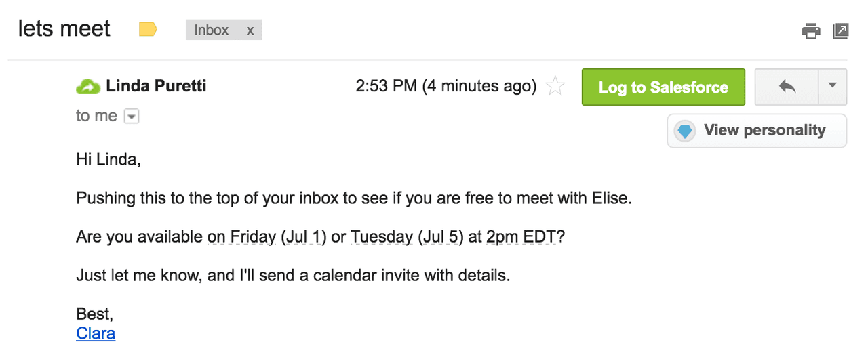The width and height of the screenshot is (868, 357).
Task: Click the reply arrow button
Action: pyautogui.click(x=787, y=87)
